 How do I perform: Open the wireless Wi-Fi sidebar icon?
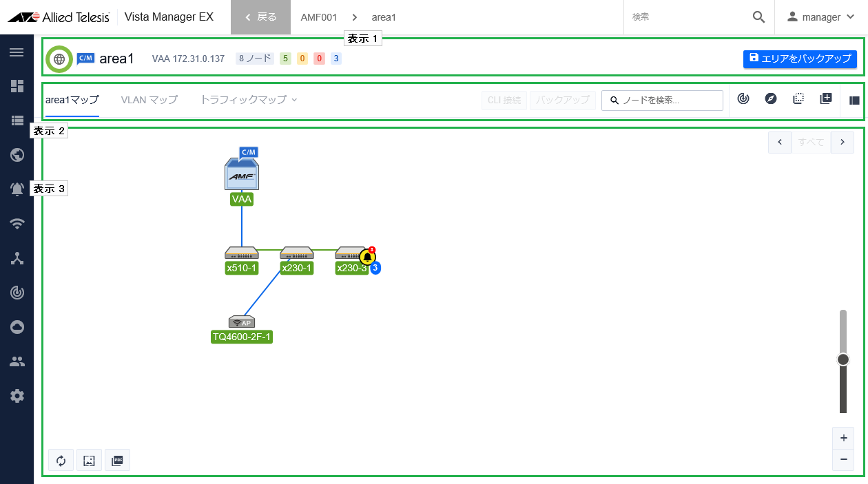pos(17,223)
